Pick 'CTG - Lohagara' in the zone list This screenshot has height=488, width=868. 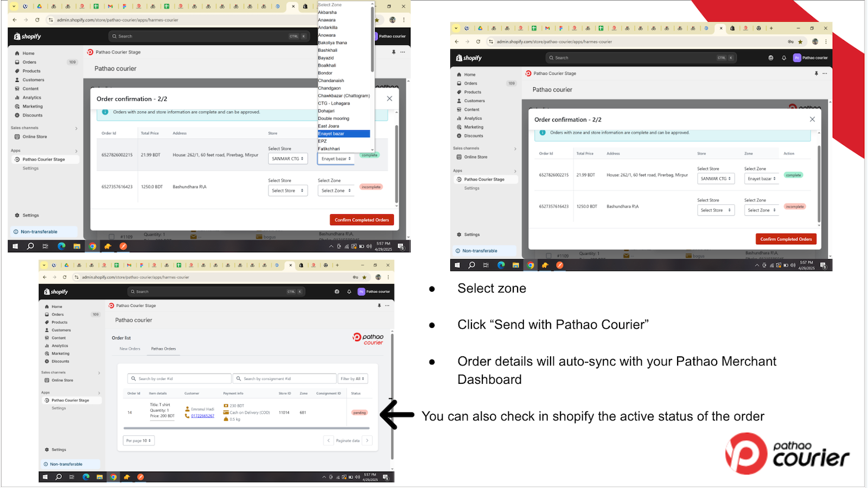334,104
